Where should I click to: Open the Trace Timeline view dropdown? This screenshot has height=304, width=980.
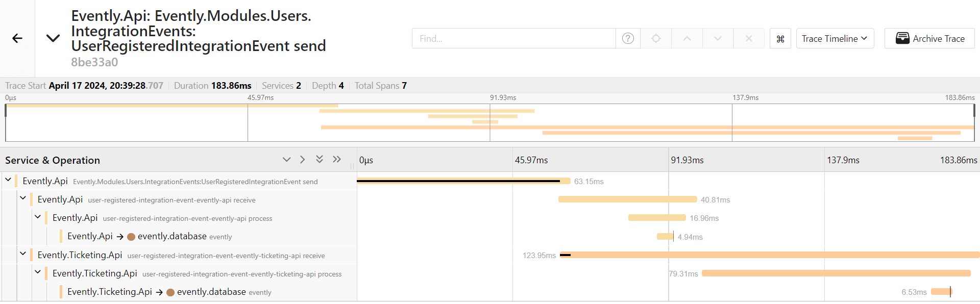tap(835, 38)
